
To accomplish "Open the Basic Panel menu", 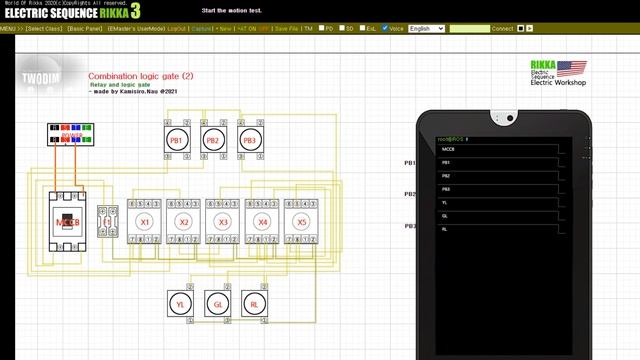I will pos(85,29).
